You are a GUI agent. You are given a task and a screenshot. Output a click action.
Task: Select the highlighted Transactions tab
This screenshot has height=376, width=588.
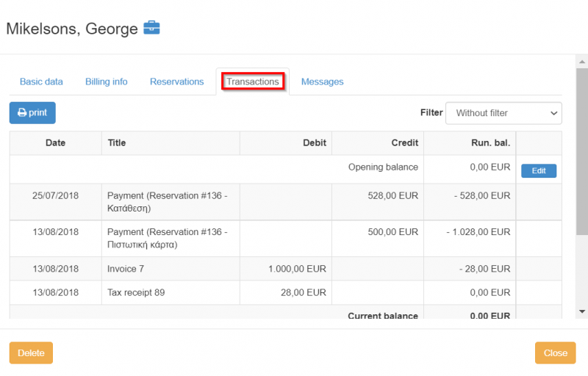(253, 82)
